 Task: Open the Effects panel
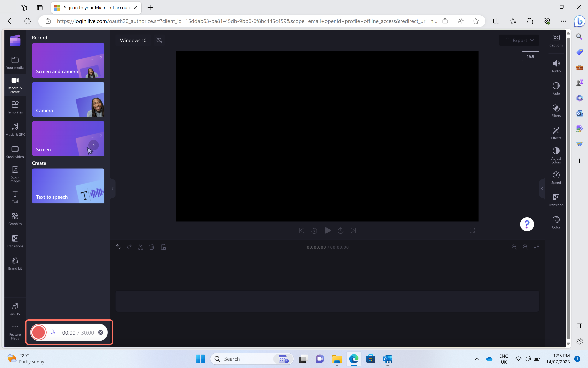coord(556,133)
